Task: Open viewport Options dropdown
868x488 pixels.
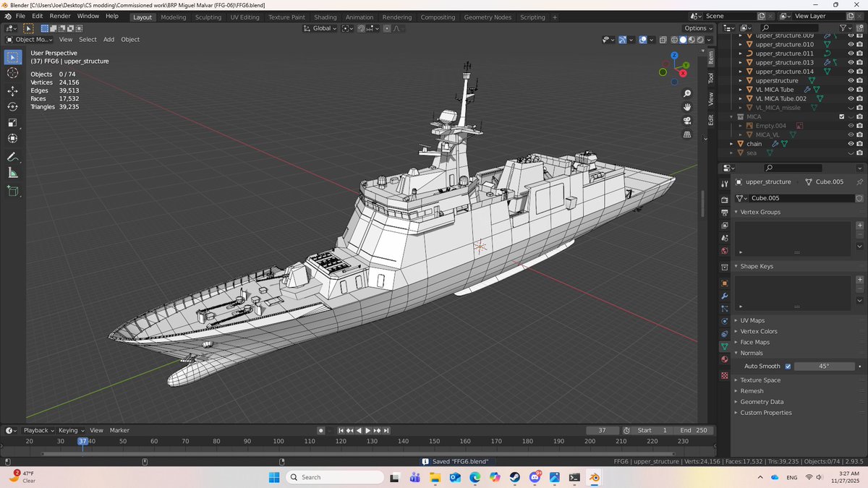Action: (x=698, y=28)
